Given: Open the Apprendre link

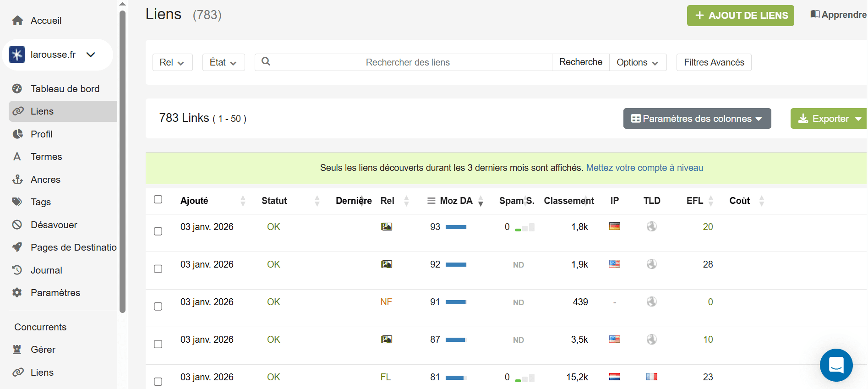Looking at the screenshot, I should (838, 15).
